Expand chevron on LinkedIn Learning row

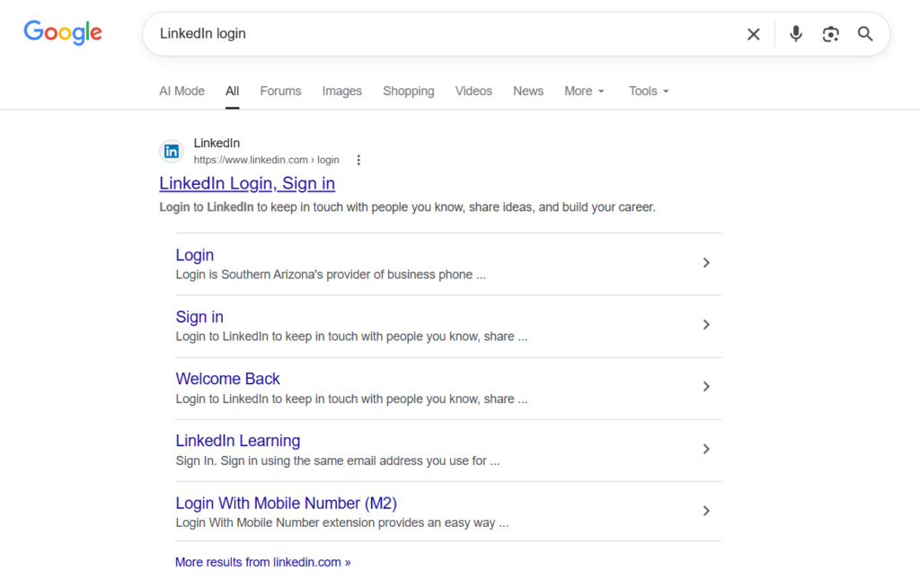click(x=706, y=449)
